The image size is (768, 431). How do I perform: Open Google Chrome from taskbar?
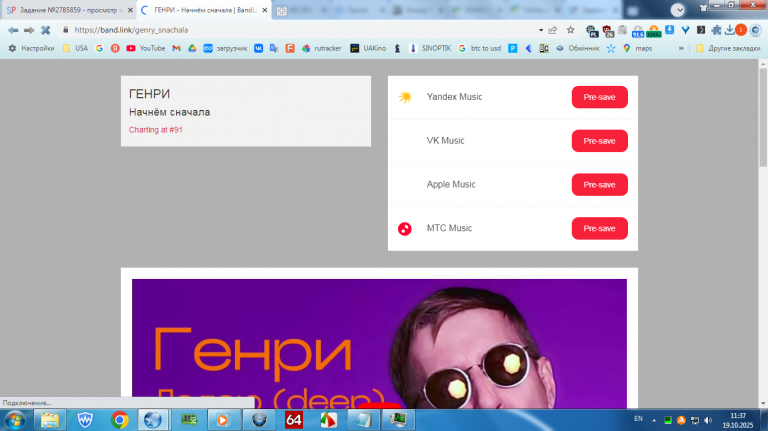[120, 420]
